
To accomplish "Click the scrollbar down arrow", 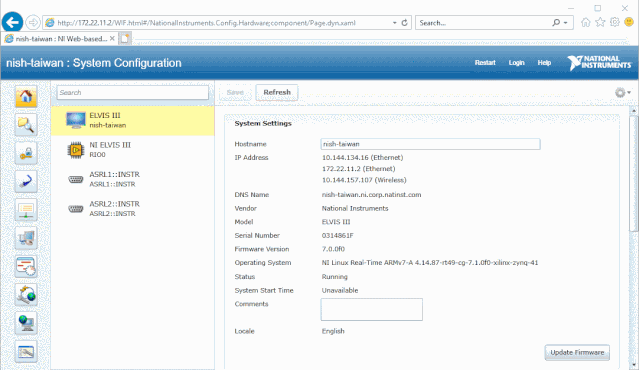I will [x=634, y=366].
